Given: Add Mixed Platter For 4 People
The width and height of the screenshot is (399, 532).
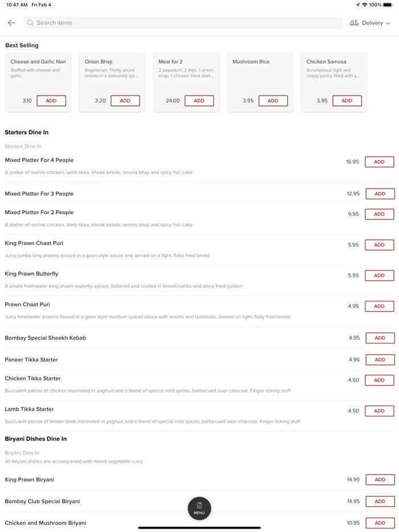Looking at the screenshot, I should pos(379,162).
